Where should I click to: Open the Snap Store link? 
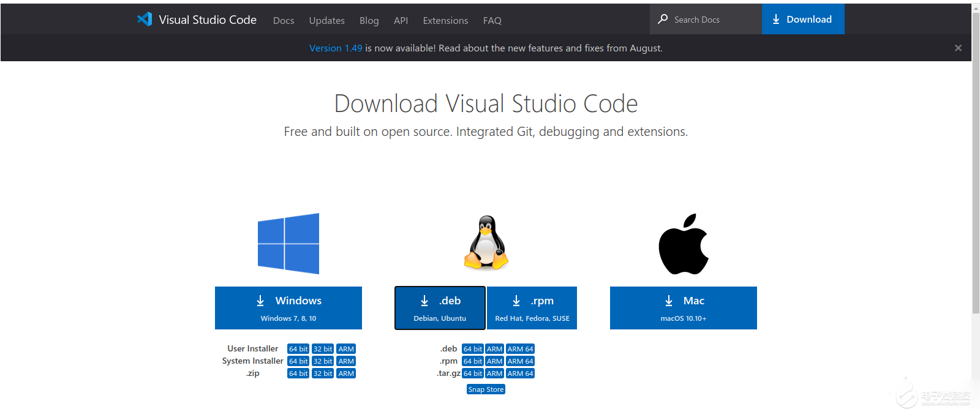coord(486,389)
